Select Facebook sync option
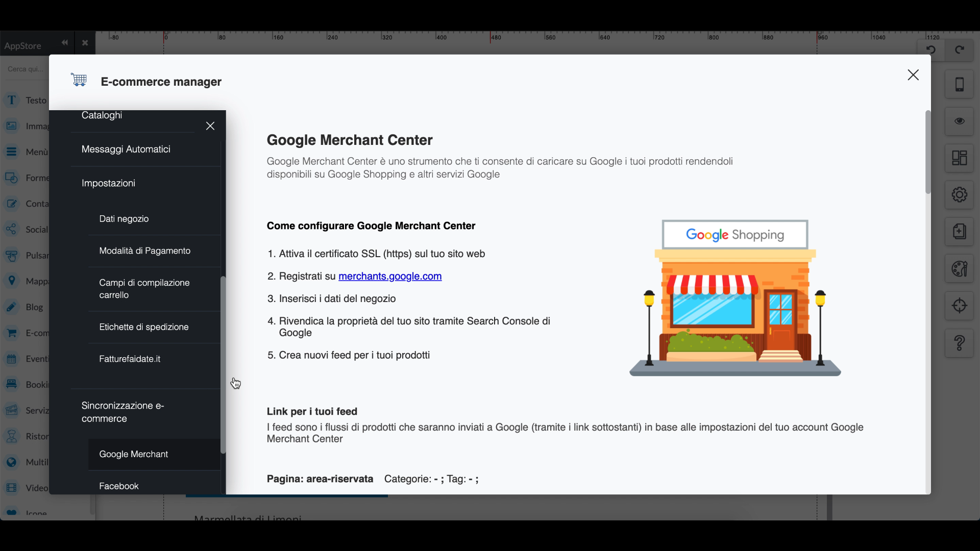This screenshot has height=551, width=980. click(x=118, y=486)
